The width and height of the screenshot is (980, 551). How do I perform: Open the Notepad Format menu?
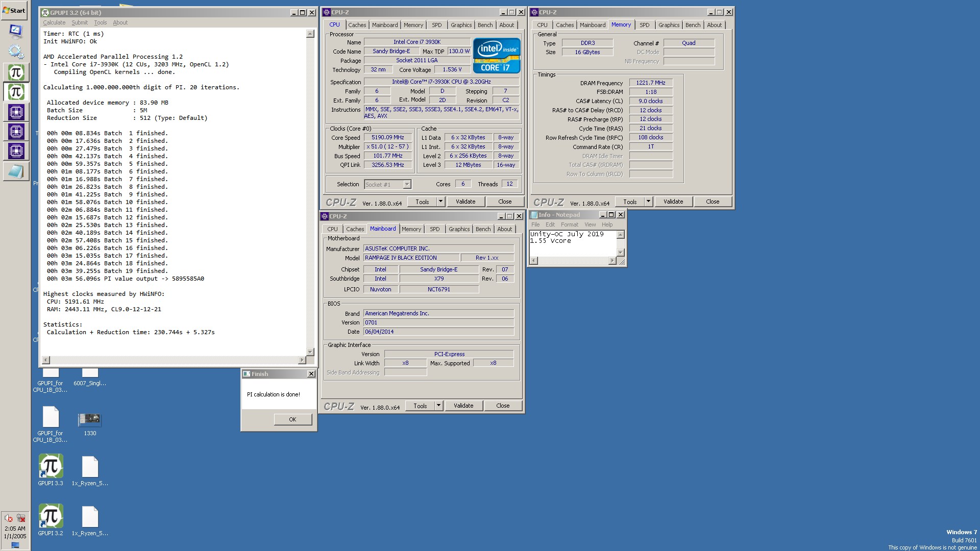[570, 224]
